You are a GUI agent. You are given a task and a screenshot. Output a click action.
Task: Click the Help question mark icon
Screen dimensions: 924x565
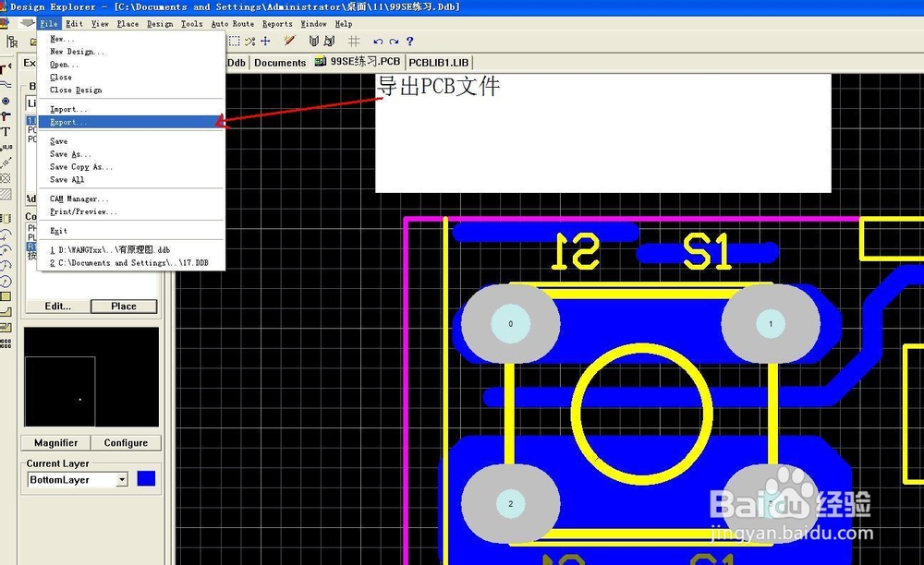[409, 42]
